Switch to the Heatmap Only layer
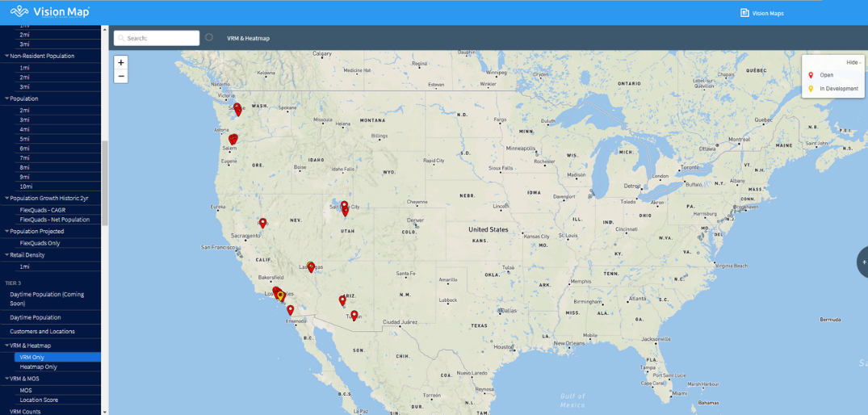 click(x=38, y=367)
